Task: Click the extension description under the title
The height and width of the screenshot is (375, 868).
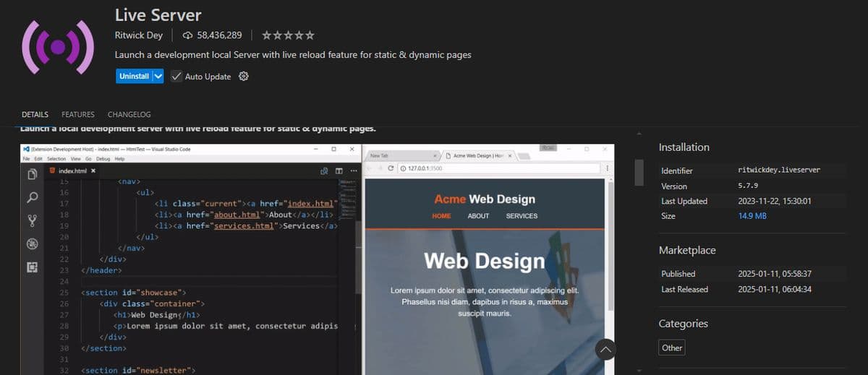Action: (293, 55)
